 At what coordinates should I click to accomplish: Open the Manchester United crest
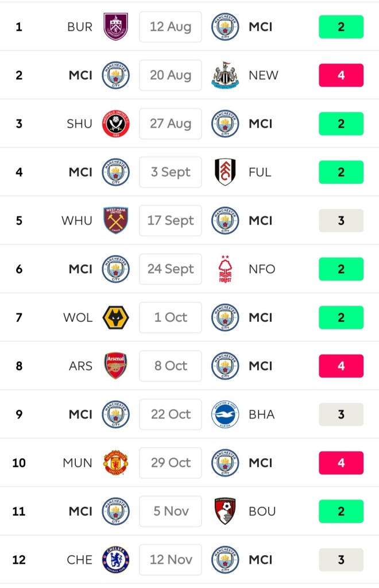[x=115, y=463]
